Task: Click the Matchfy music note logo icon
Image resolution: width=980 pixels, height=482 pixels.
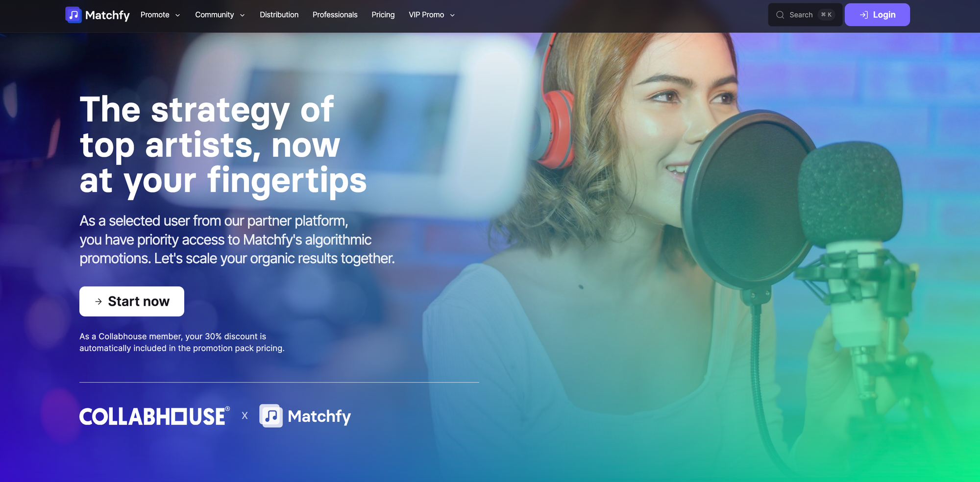Action: pos(73,15)
